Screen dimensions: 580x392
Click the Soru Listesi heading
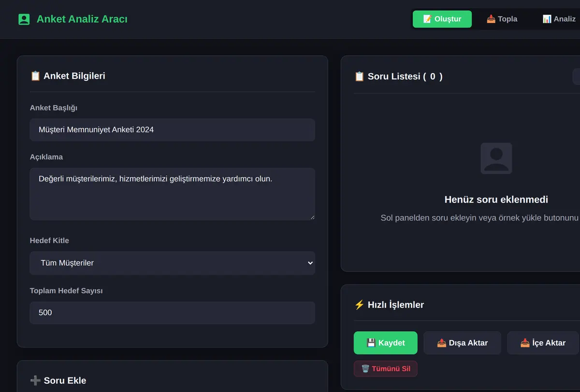coord(398,76)
